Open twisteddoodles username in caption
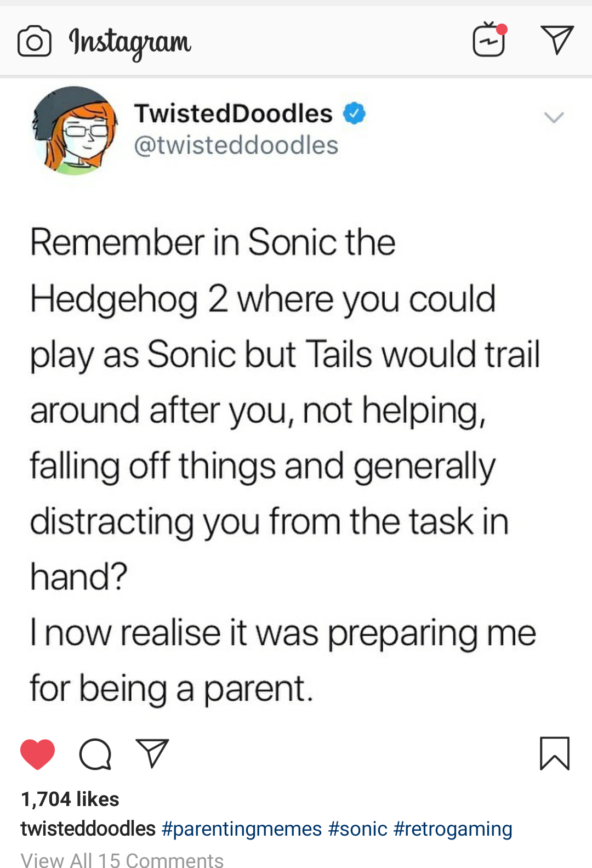Image resolution: width=592 pixels, height=868 pixels. 88,829
